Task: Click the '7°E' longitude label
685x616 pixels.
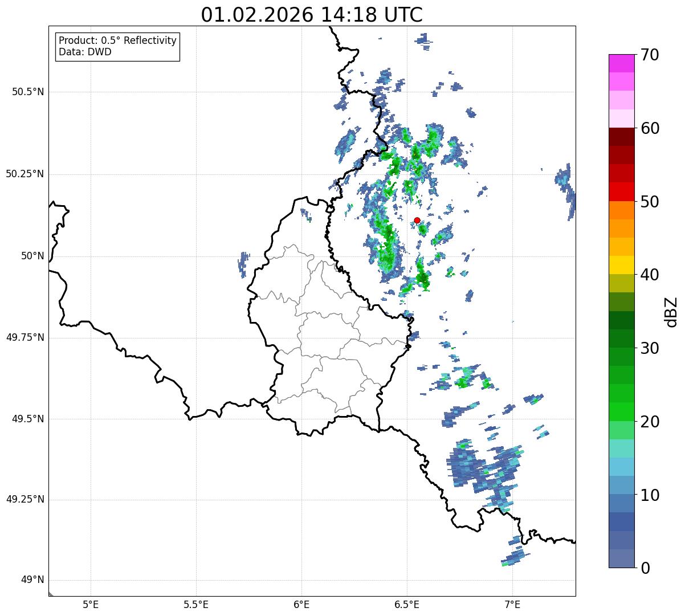Action: [512, 604]
